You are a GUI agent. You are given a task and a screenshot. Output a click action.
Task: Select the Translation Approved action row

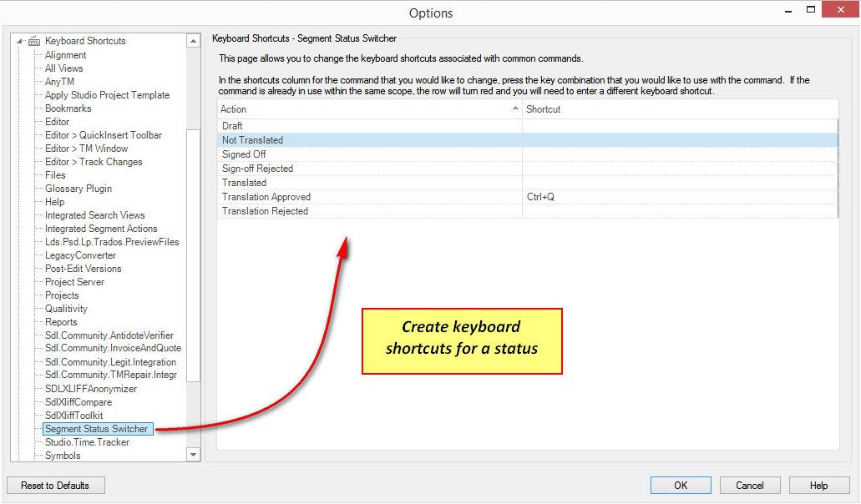click(527, 197)
